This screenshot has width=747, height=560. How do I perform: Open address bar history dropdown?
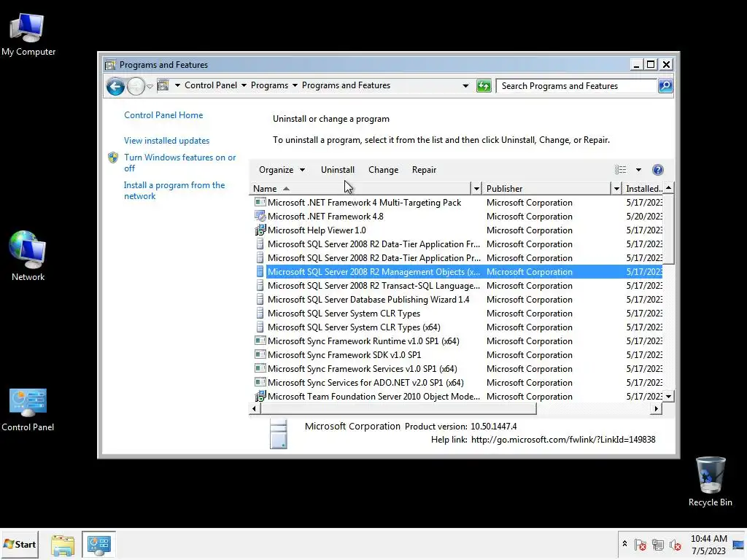pos(465,86)
